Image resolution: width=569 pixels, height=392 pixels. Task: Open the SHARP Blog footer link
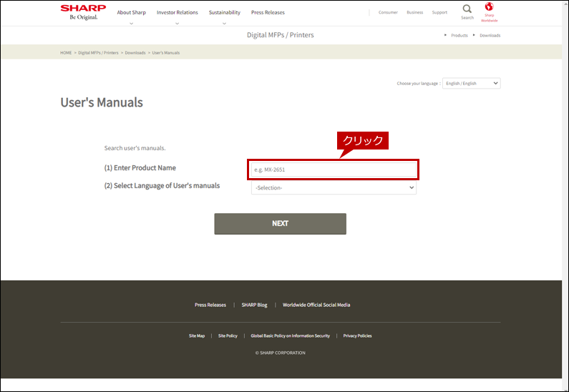(x=254, y=305)
